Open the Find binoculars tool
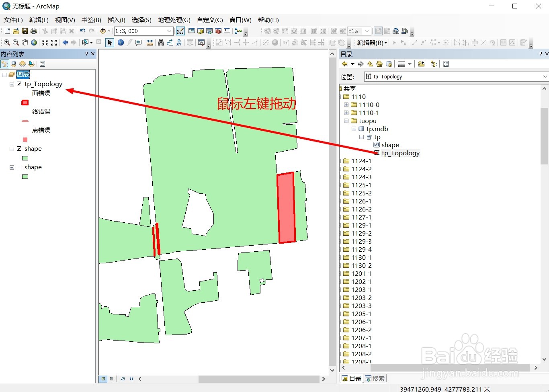 pos(161,43)
